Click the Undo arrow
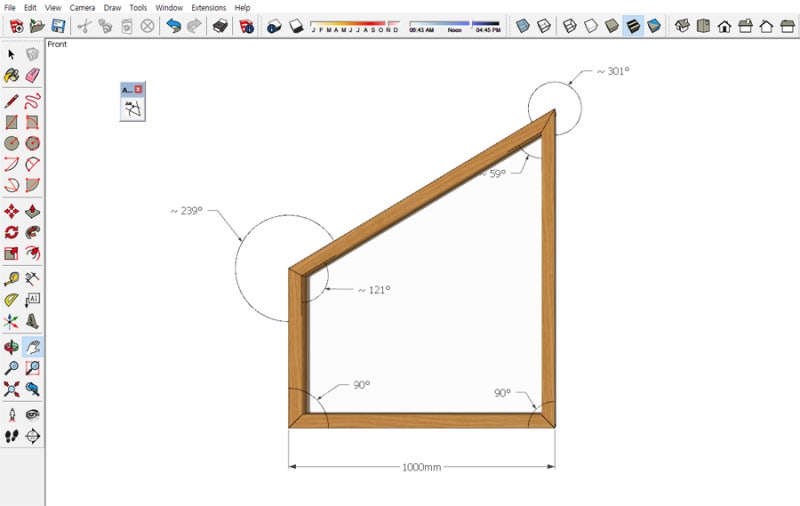The image size is (800, 506). pyautogui.click(x=173, y=26)
